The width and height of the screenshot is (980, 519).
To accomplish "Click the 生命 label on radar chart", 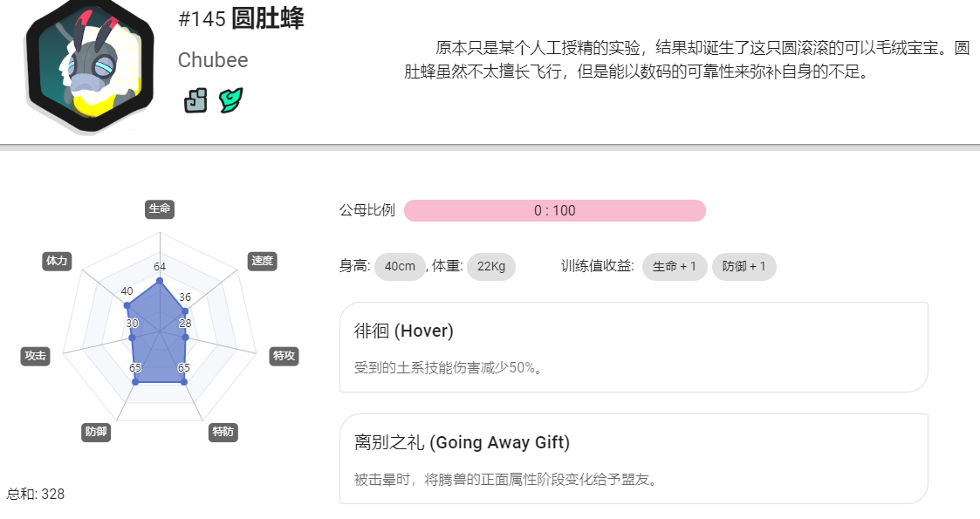I will coord(160,208).
